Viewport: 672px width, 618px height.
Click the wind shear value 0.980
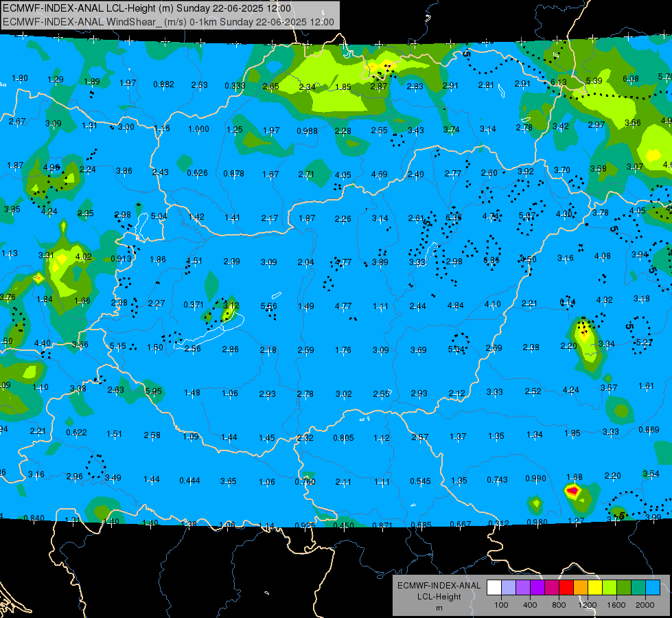(537, 522)
